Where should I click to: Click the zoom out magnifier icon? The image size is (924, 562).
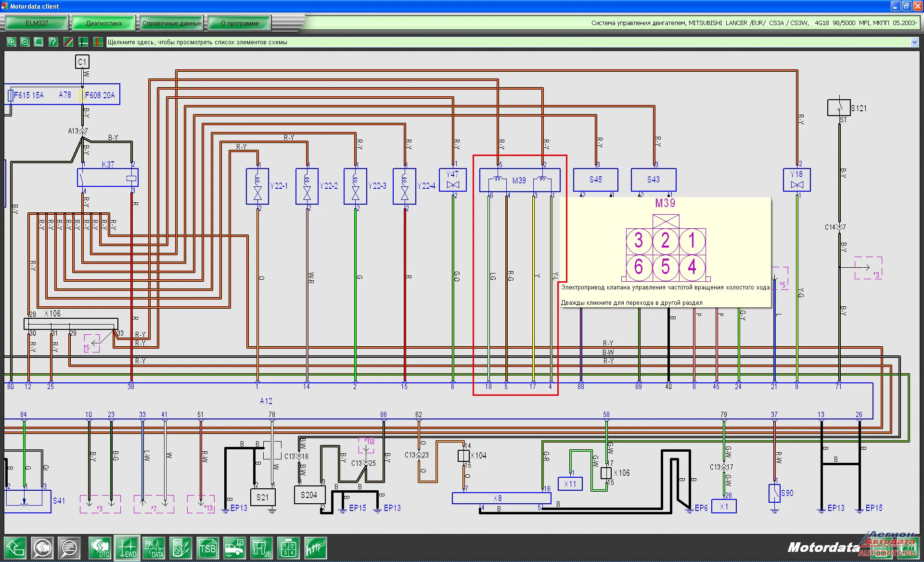coord(25,42)
